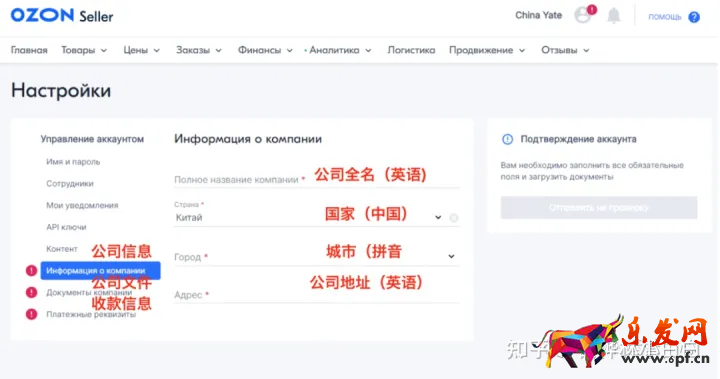Click the warning icon beside Документы компании
The width and height of the screenshot is (720, 379).
tap(31, 292)
